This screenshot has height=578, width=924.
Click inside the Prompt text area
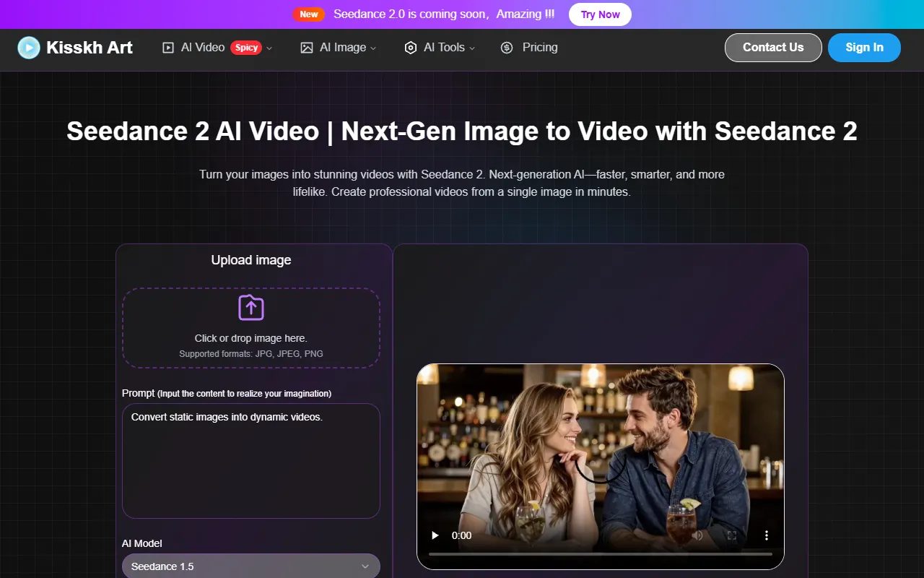click(x=250, y=462)
